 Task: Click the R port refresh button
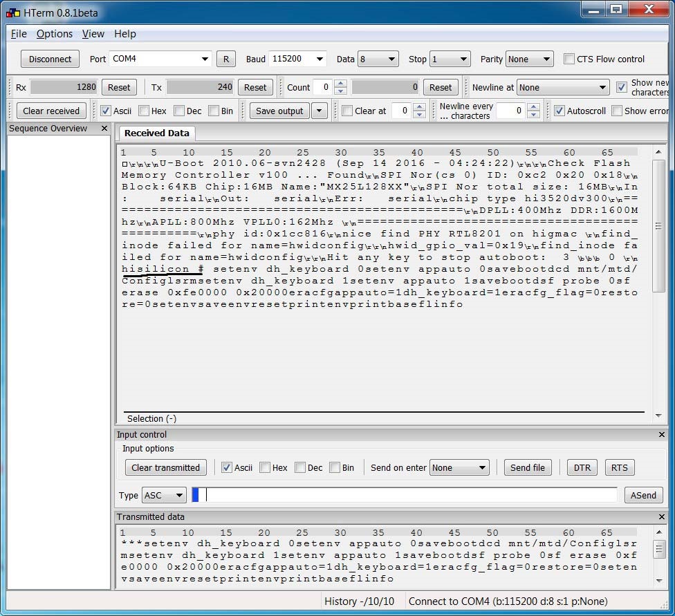(x=225, y=59)
